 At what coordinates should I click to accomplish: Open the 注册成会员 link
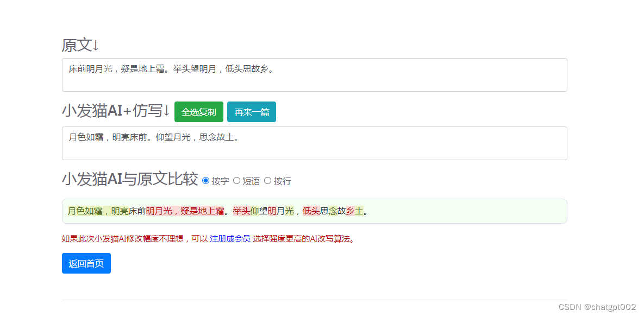[230, 239]
